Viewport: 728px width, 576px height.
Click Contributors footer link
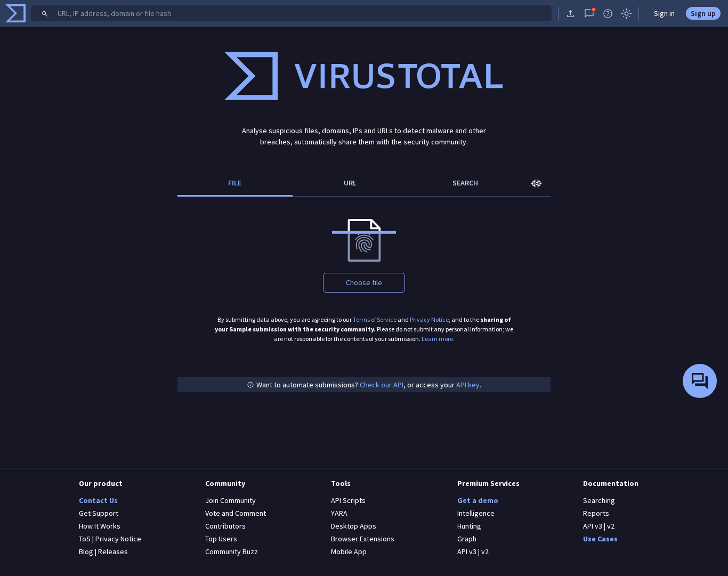point(225,526)
